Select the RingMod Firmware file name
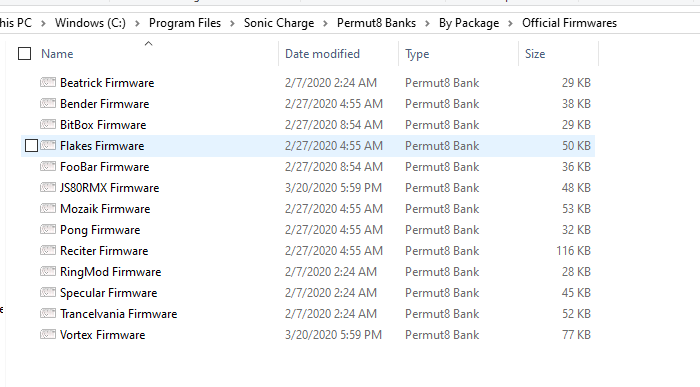 (x=110, y=272)
